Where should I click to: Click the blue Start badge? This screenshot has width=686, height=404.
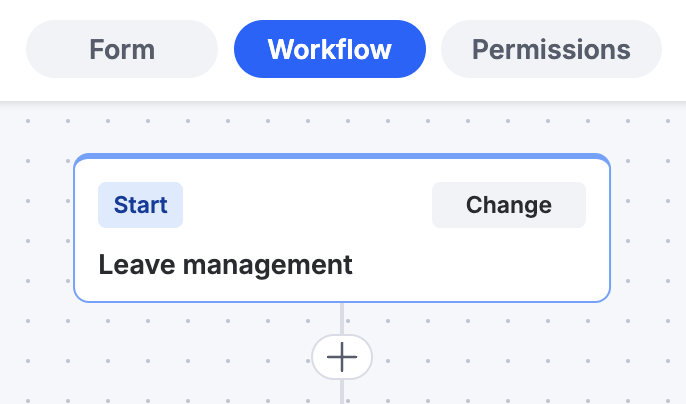tap(140, 205)
